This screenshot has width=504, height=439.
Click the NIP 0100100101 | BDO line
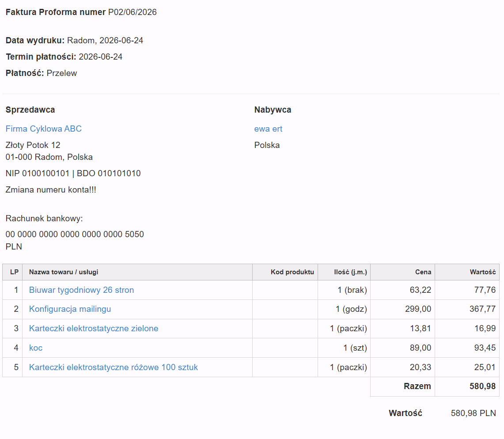tap(73, 174)
